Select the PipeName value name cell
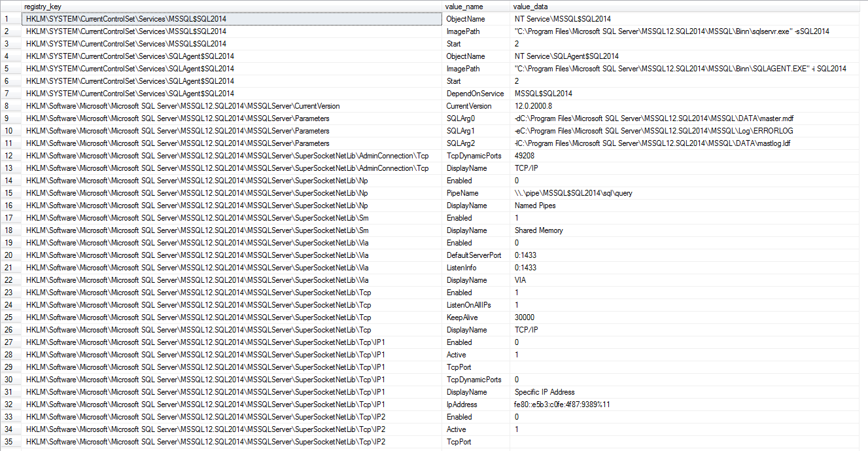Image resolution: width=868 pixels, height=451 pixels. [x=476, y=193]
